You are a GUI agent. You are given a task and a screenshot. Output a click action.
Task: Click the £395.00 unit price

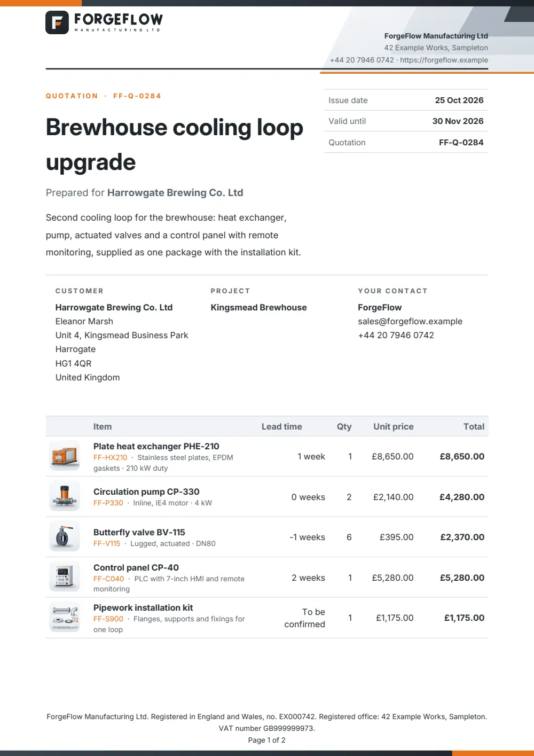[x=397, y=537]
